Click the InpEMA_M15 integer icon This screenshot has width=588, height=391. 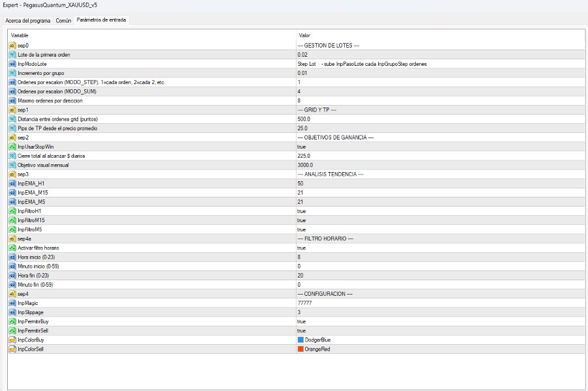tap(12, 192)
